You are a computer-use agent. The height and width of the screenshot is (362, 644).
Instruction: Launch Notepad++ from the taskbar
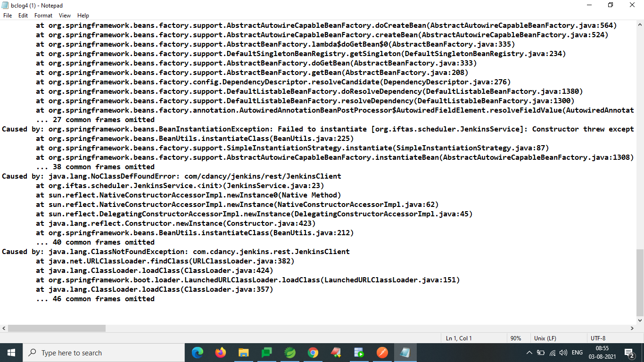coord(335,352)
